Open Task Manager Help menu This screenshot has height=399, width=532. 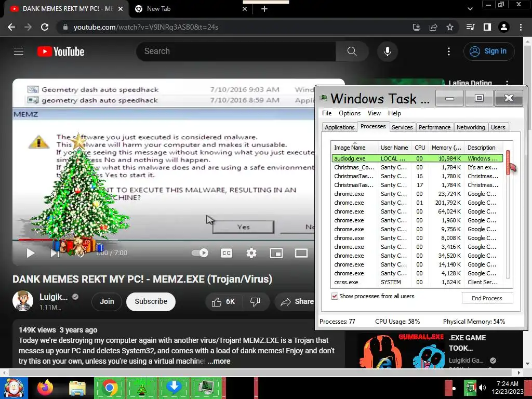point(394,113)
